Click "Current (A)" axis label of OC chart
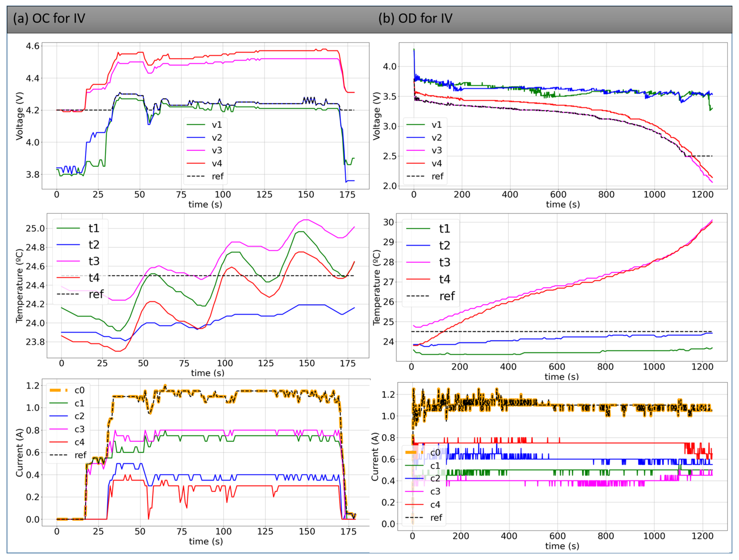The height and width of the screenshot is (560, 739). pyautogui.click(x=19, y=453)
